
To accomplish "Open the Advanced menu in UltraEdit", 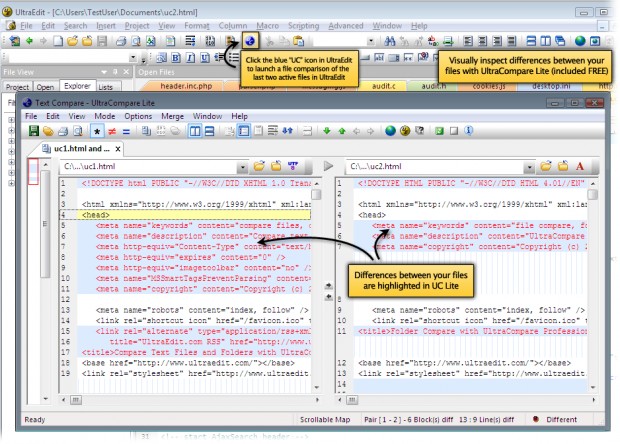I will (346, 26).
